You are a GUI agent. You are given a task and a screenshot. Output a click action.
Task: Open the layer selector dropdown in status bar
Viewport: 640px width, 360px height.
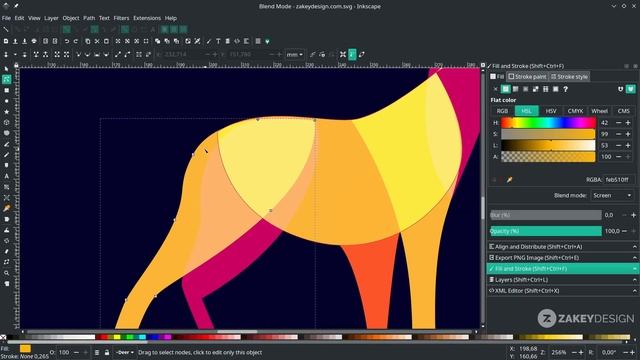[124, 352]
